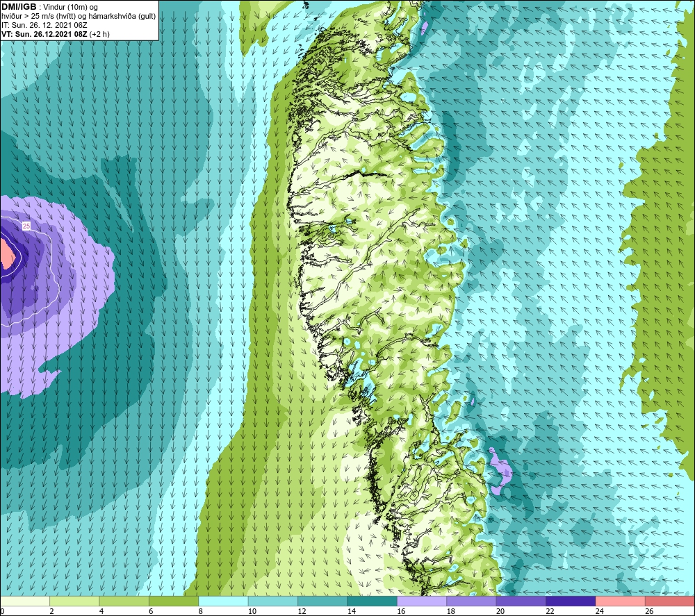The height and width of the screenshot is (616, 695).
Task: Click the "(+2 h)" forecast offset text
Action: (x=99, y=34)
